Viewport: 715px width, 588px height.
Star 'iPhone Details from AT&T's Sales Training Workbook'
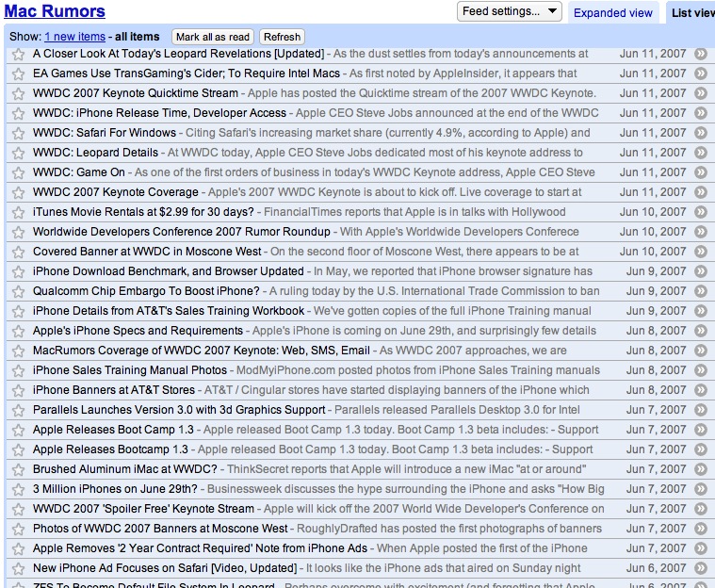[x=18, y=312]
